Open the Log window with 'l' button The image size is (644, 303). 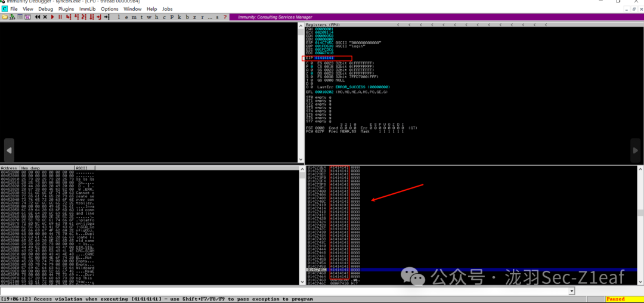coord(119,17)
